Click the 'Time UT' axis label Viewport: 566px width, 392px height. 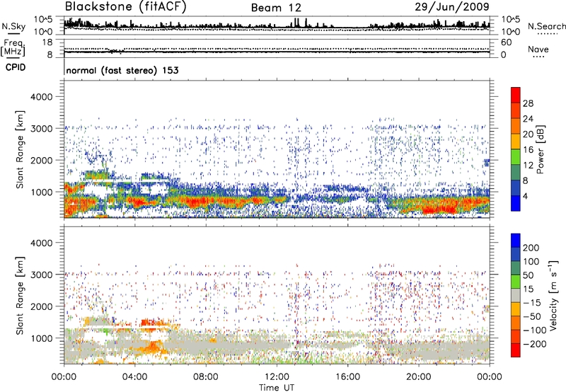277,388
